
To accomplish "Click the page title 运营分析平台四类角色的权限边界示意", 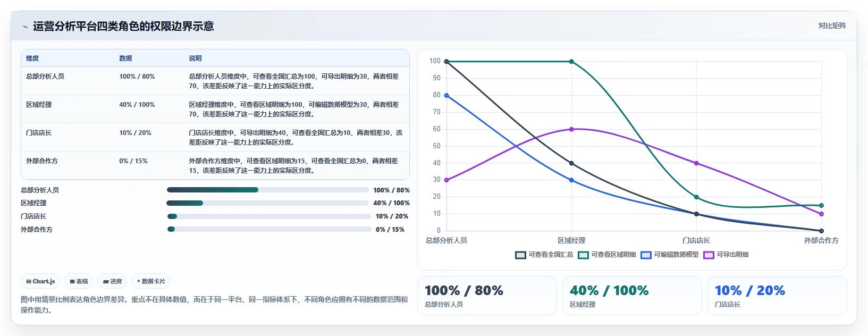I will coord(123,27).
